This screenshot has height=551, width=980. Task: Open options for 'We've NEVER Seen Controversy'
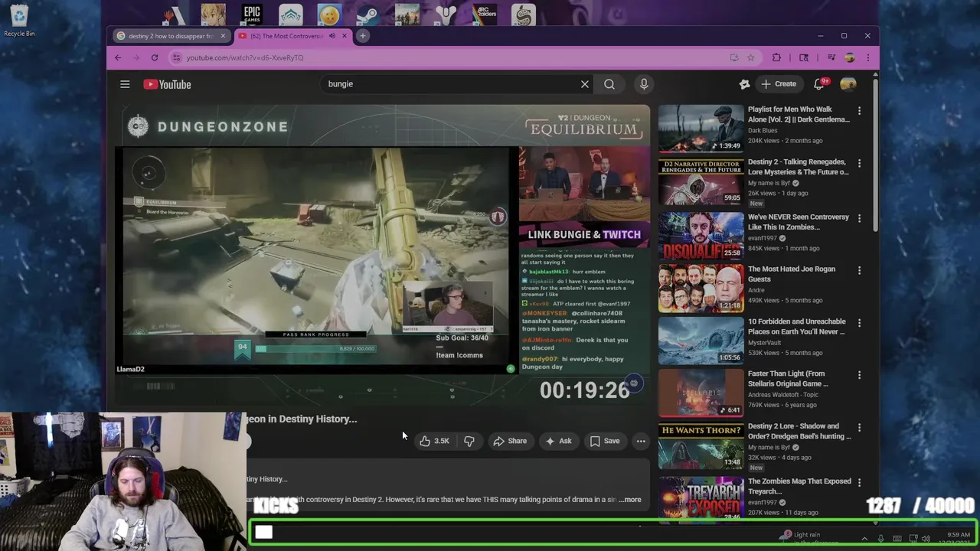coord(859,219)
